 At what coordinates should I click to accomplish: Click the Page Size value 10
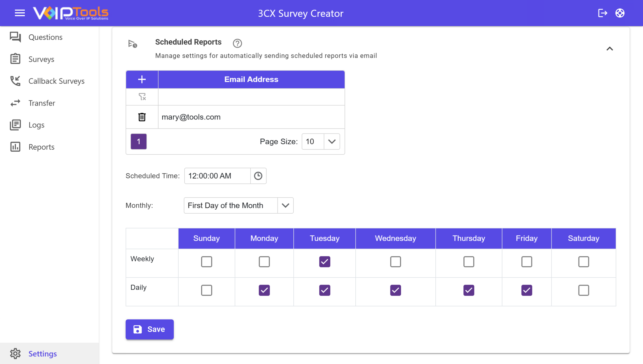[x=313, y=142]
